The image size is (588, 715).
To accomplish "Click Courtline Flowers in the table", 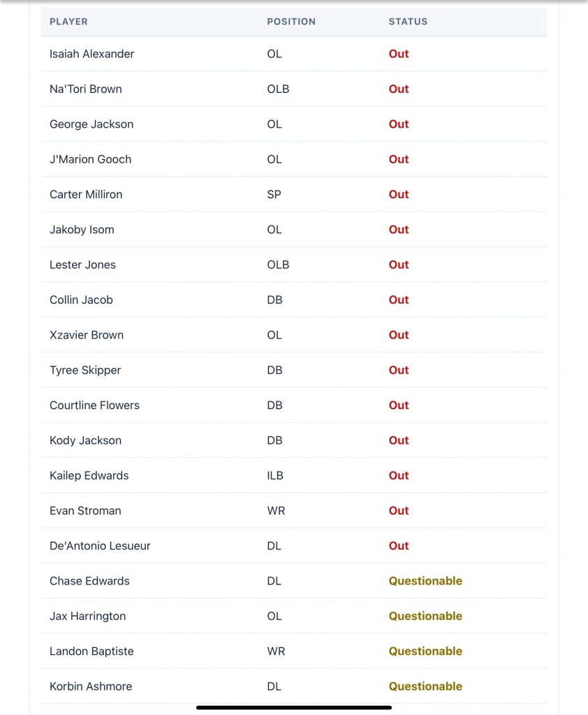I will click(94, 406).
